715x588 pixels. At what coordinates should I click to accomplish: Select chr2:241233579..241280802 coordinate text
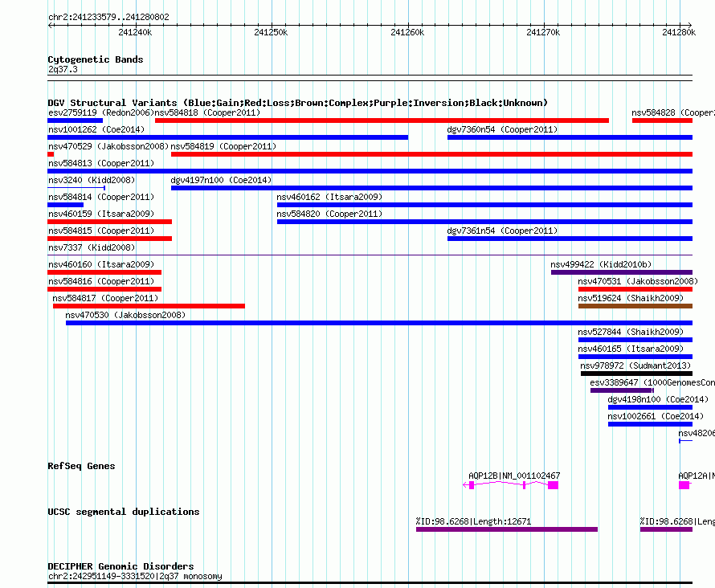coord(108,18)
